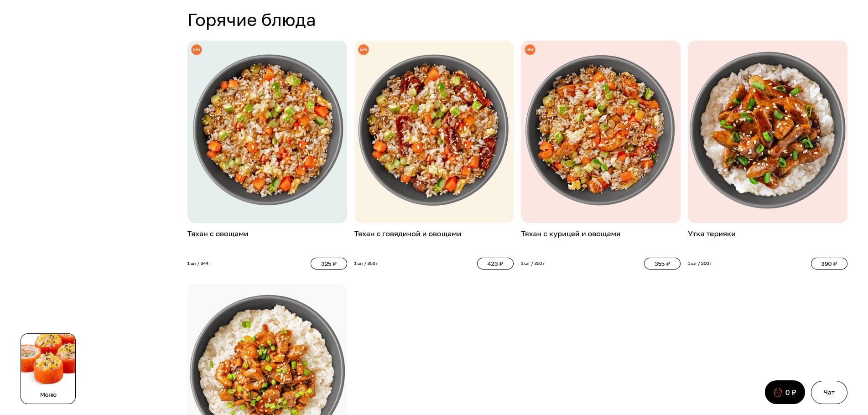Image resolution: width=868 pixels, height=415 pixels.
Task: Add Тяхан с говядиной for 423 ₽
Action: 495,264
